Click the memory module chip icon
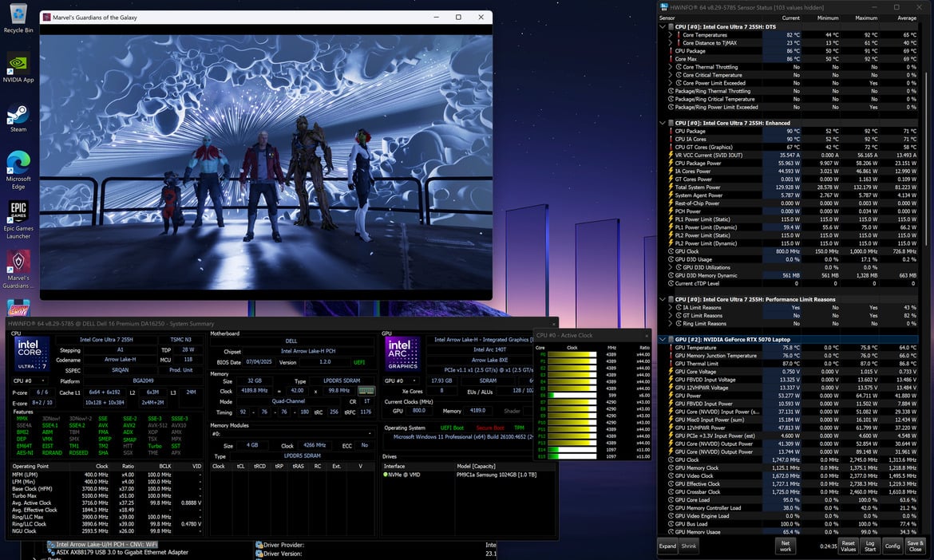 (x=366, y=391)
